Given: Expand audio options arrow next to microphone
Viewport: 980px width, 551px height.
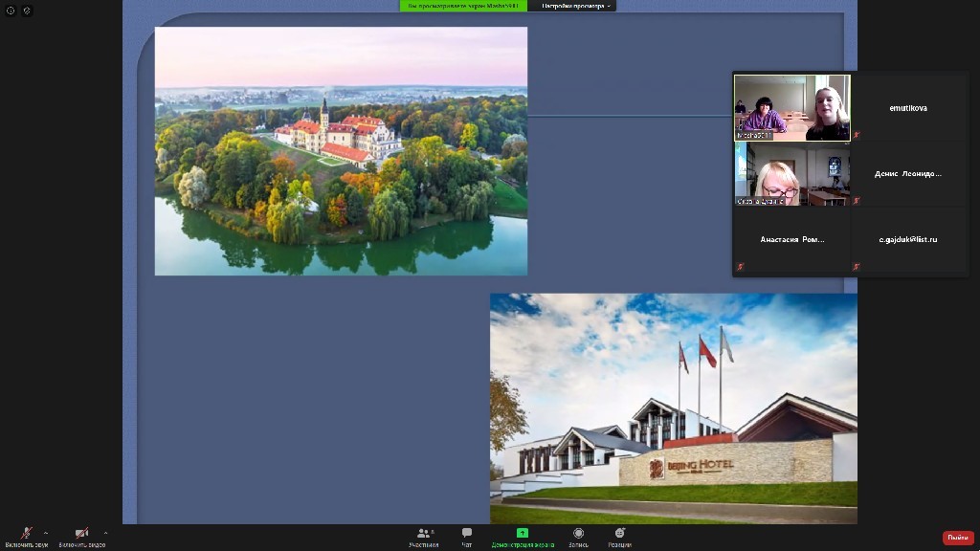Looking at the screenshot, I should (46, 533).
